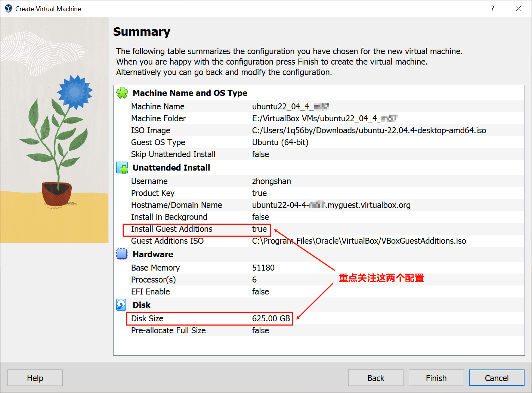532x393 pixels.
Task: Select the 'Machine Name' row label
Action: coord(158,106)
